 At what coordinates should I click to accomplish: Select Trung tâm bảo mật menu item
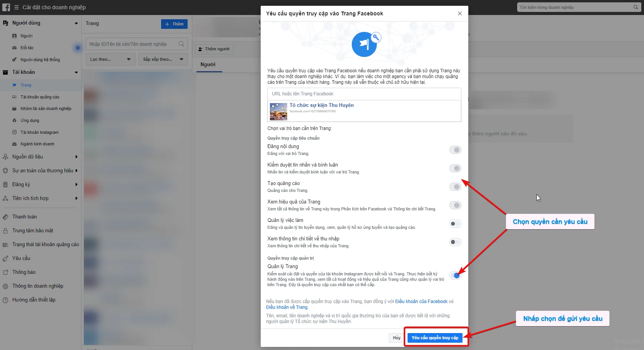(33, 230)
